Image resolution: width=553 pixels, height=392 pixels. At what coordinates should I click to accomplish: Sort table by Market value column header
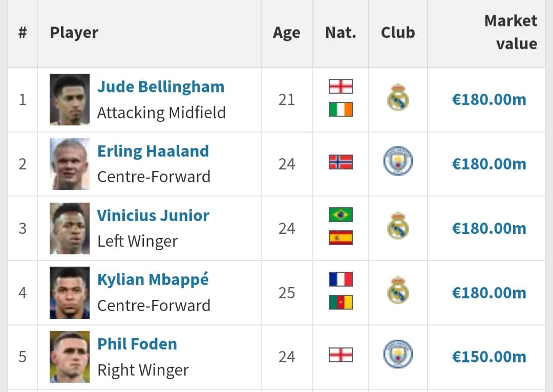[x=511, y=32]
